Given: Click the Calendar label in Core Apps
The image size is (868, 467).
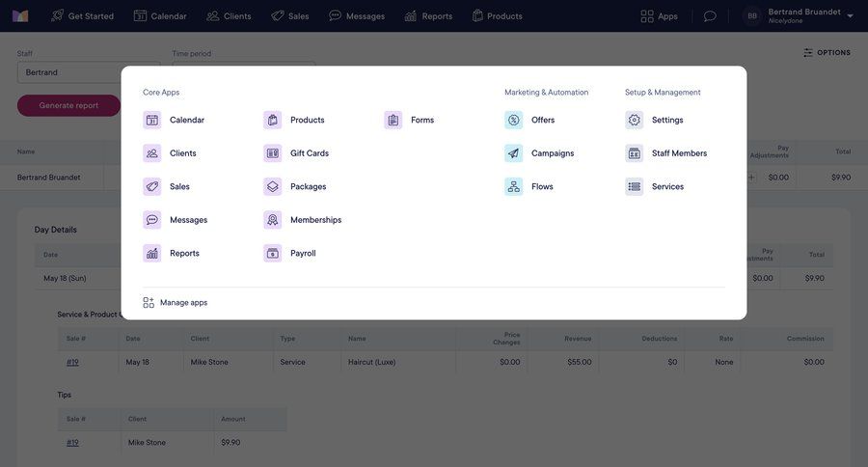Looking at the screenshot, I should (187, 120).
